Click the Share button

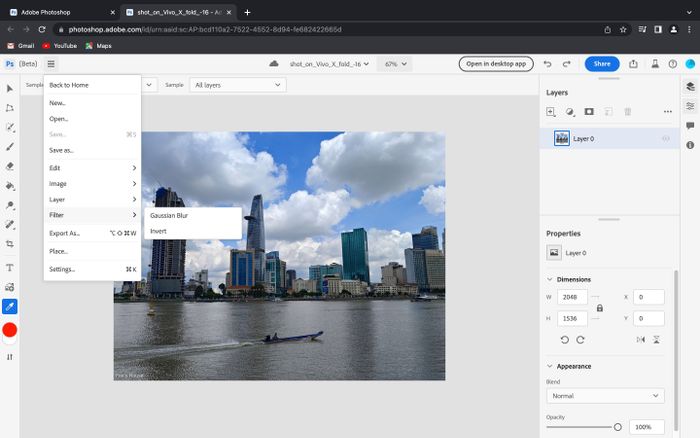click(601, 63)
